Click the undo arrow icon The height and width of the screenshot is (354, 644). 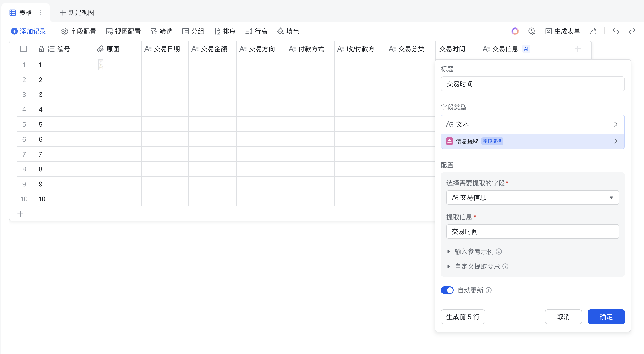(x=616, y=31)
